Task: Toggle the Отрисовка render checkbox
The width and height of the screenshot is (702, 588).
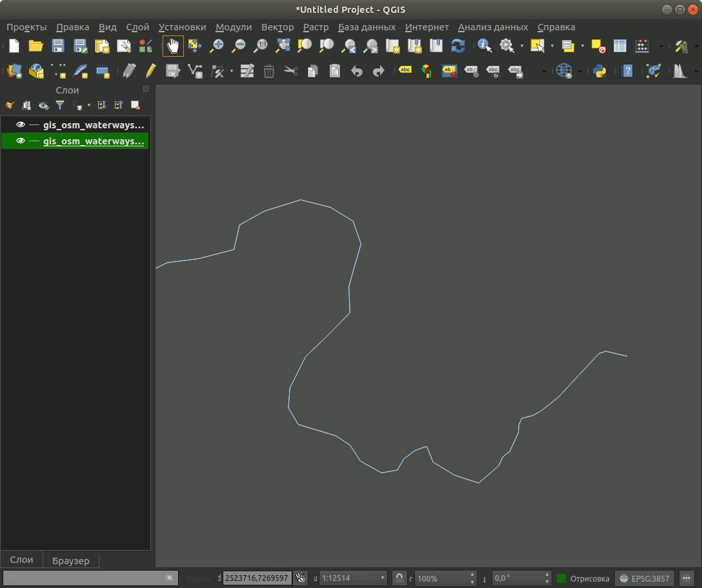Action: 561,578
